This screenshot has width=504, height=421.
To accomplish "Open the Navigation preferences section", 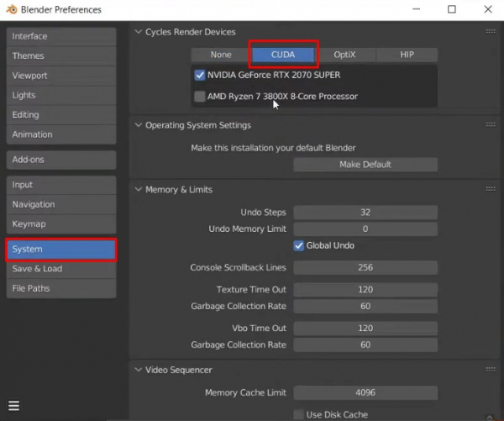I will point(61,204).
